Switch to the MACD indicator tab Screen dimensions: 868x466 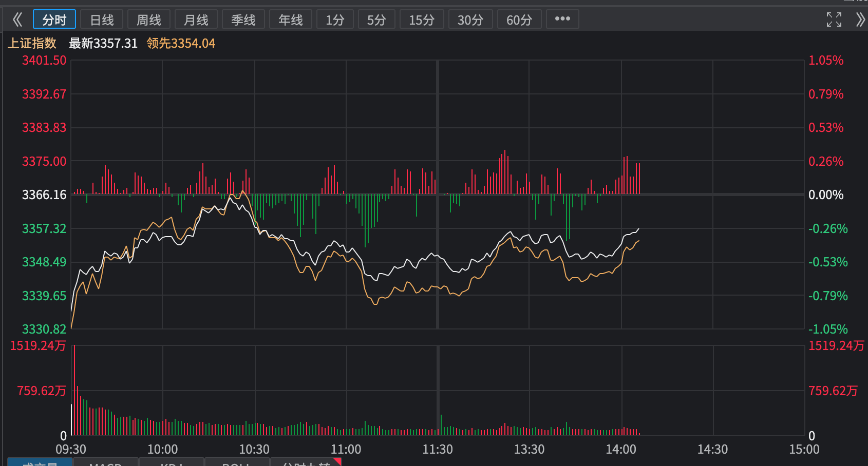(x=105, y=462)
